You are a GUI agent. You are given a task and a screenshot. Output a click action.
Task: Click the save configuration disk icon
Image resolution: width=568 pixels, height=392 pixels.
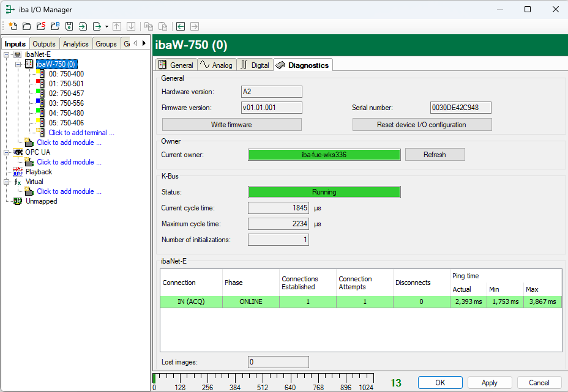69,26
